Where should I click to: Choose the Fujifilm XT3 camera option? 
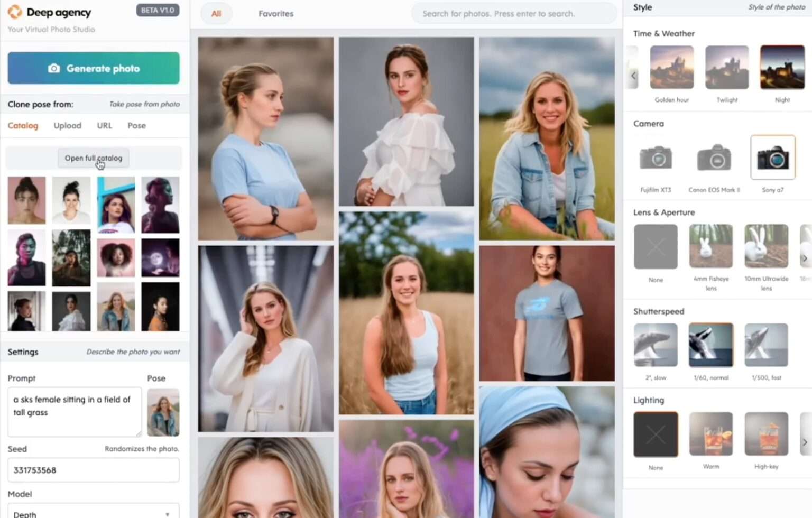pos(656,157)
